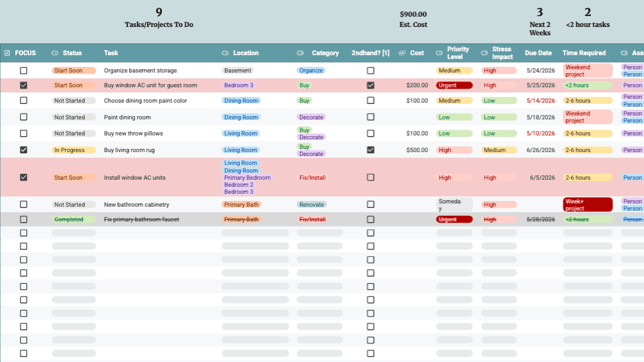Click task cell Buy window AC unit for guest room

click(x=150, y=85)
